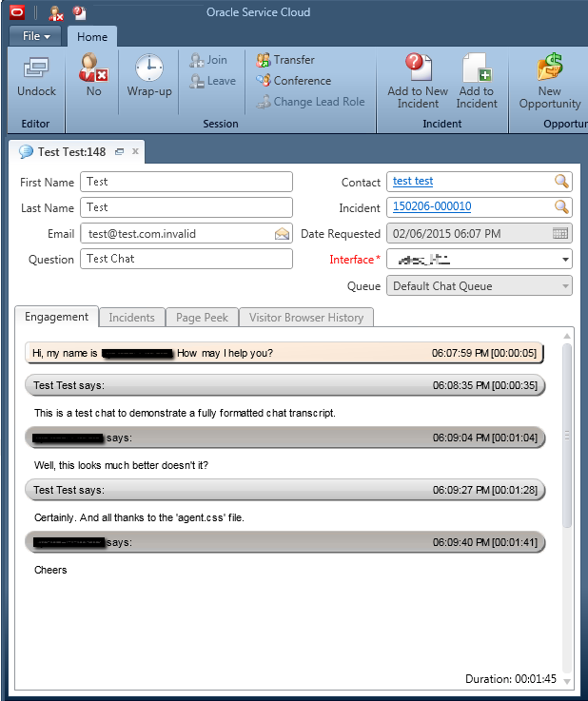Click the Leave session button

point(212,81)
